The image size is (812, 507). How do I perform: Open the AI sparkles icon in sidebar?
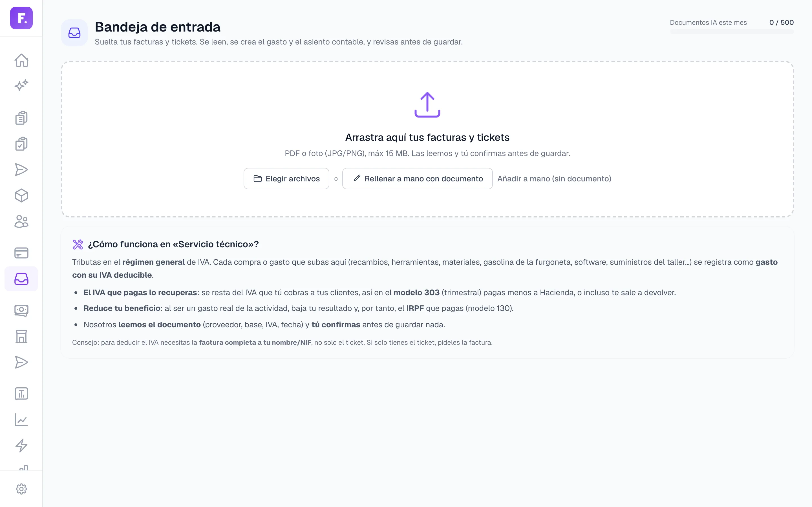(x=21, y=86)
